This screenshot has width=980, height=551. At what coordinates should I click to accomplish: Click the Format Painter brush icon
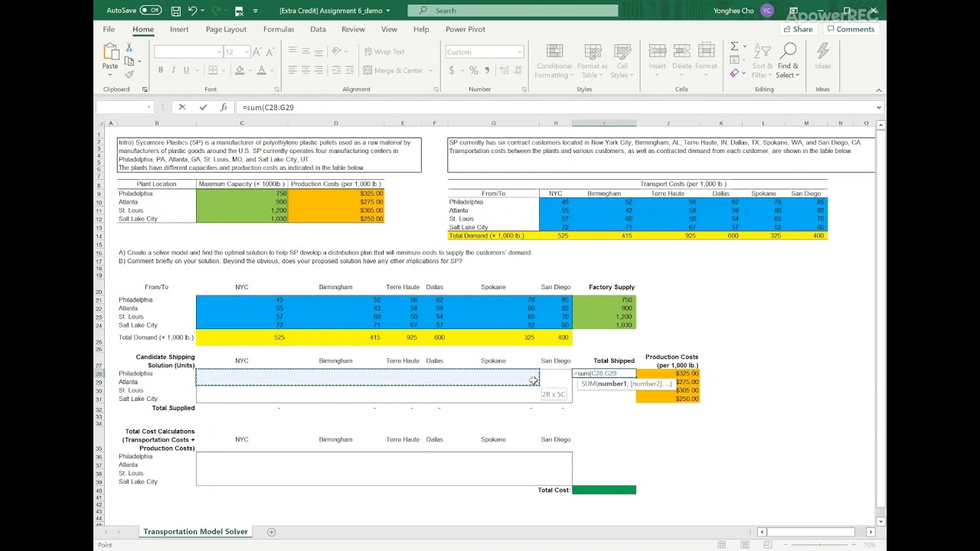pyautogui.click(x=129, y=74)
